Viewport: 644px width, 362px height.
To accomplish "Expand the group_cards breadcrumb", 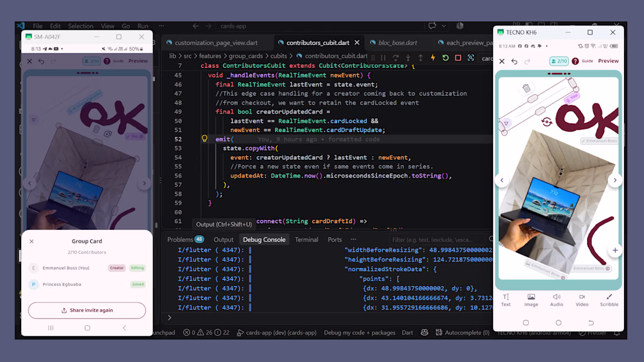I will click(x=245, y=56).
